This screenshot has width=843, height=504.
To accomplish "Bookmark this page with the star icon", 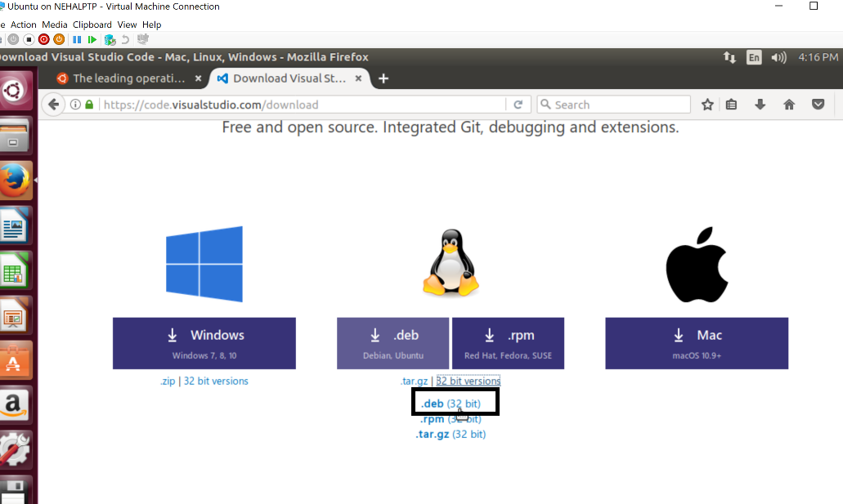I will 707,105.
